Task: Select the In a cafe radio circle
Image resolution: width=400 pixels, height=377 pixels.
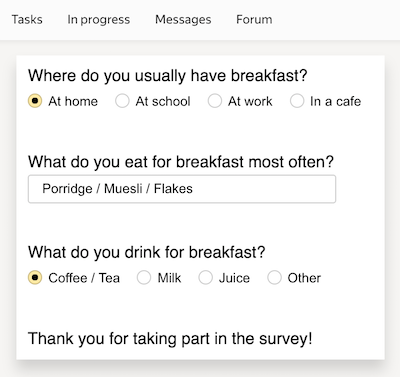Action: click(x=297, y=101)
